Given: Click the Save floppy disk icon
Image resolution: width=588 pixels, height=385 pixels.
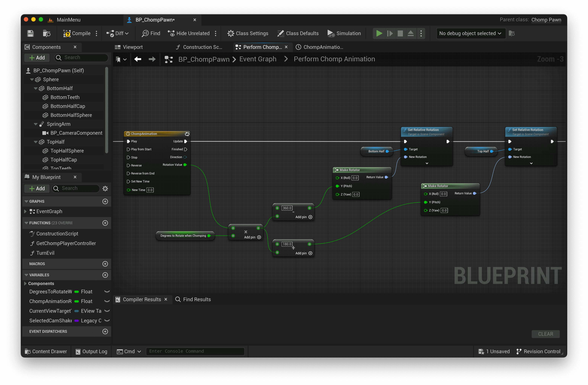Looking at the screenshot, I should (30, 33).
